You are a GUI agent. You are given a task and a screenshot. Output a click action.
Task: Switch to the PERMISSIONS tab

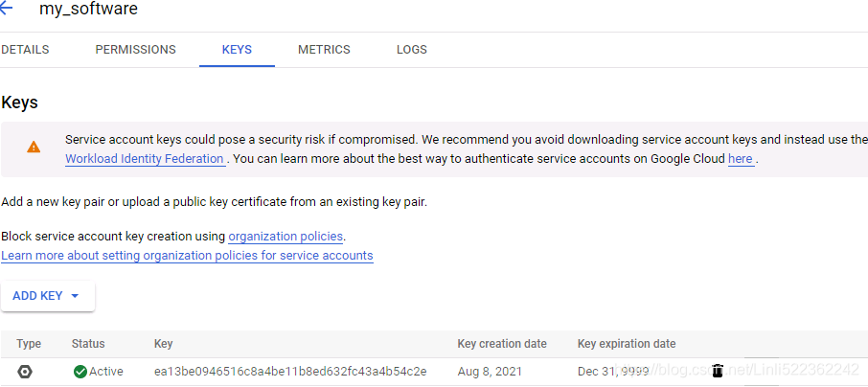tap(136, 50)
